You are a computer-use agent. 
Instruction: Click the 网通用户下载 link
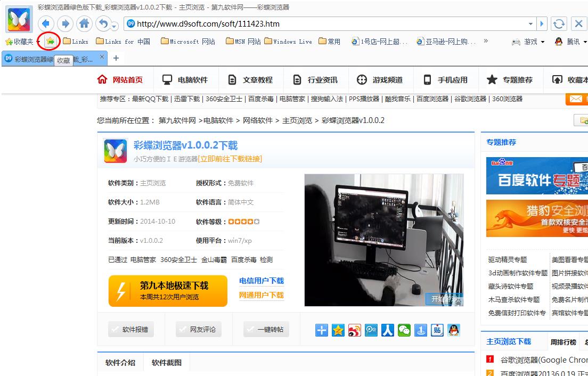[x=262, y=296]
